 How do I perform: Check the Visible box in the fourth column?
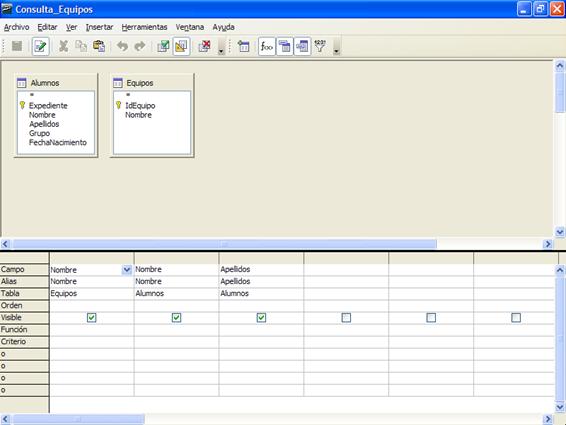346,318
